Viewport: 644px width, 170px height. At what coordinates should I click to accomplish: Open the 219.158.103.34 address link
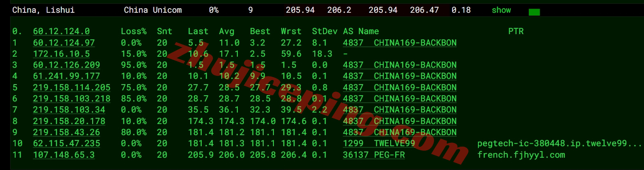69,110
